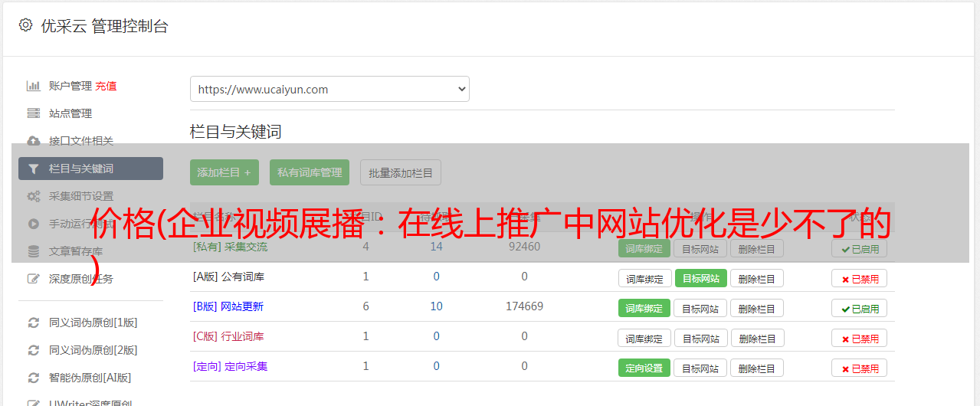
Task: Click [C版] 行业词库 column name
Action: 228,336
